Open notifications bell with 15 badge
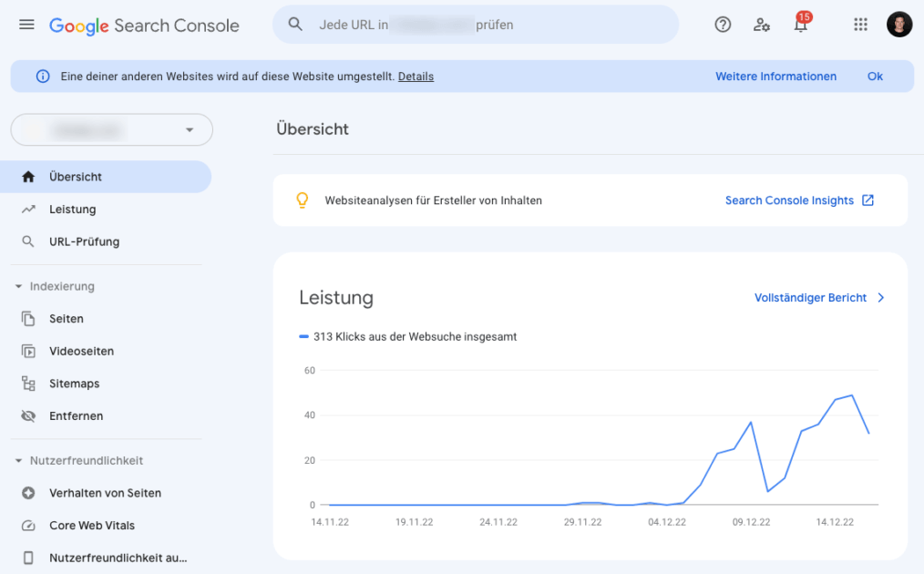 point(800,25)
